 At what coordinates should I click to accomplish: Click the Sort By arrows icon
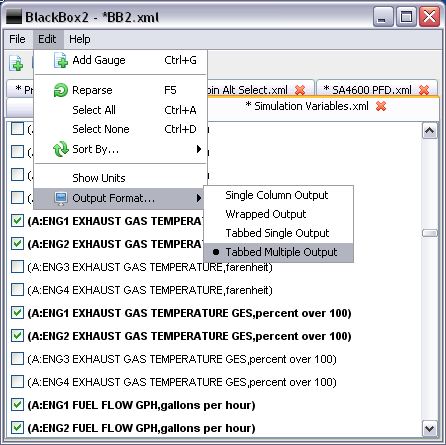(61, 149)
